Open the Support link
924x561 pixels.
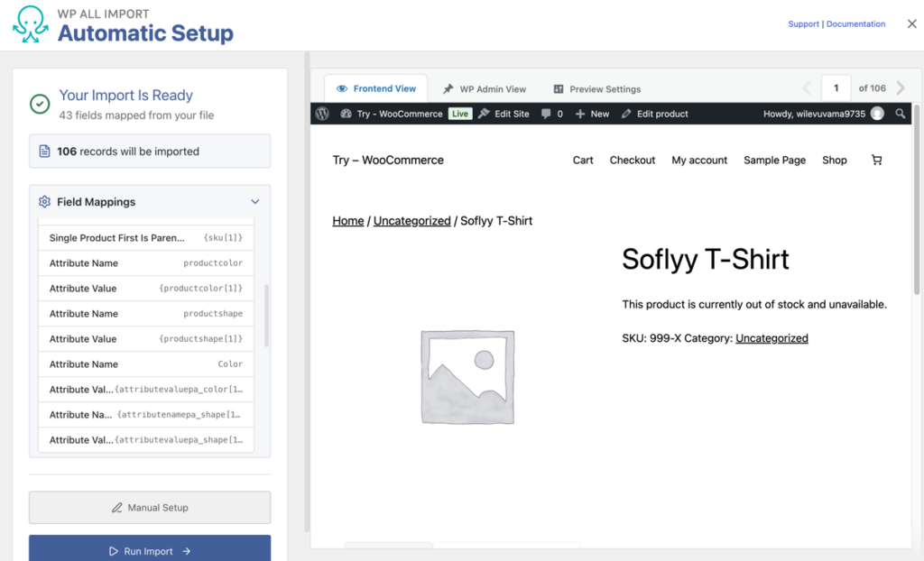tap(803, 24)
